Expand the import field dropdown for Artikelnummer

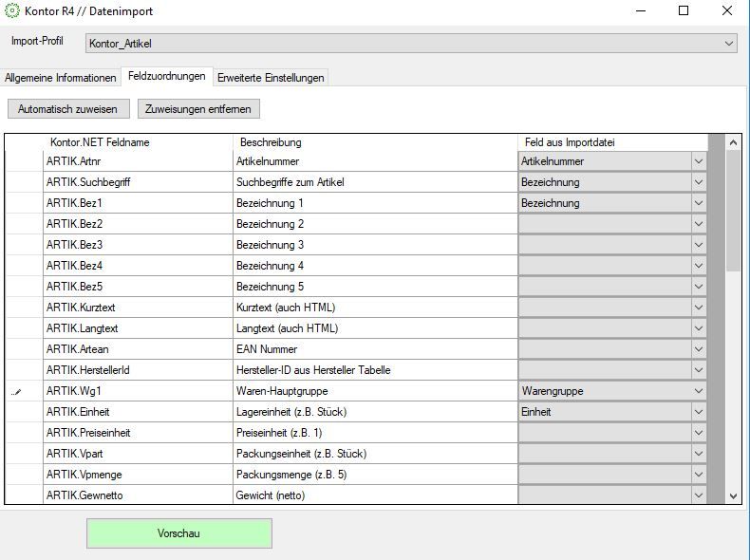coord(699,161)
